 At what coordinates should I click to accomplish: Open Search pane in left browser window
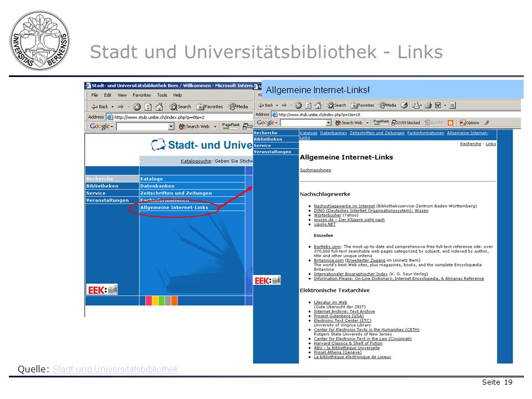pos(181,106)
